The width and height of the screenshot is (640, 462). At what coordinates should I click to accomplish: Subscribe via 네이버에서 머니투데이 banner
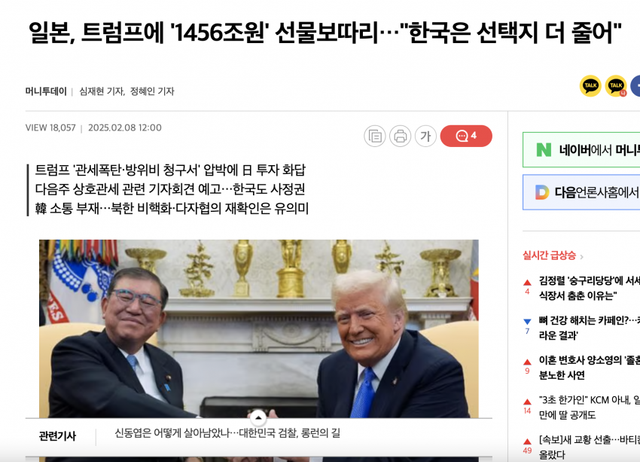tap(581, 150)
